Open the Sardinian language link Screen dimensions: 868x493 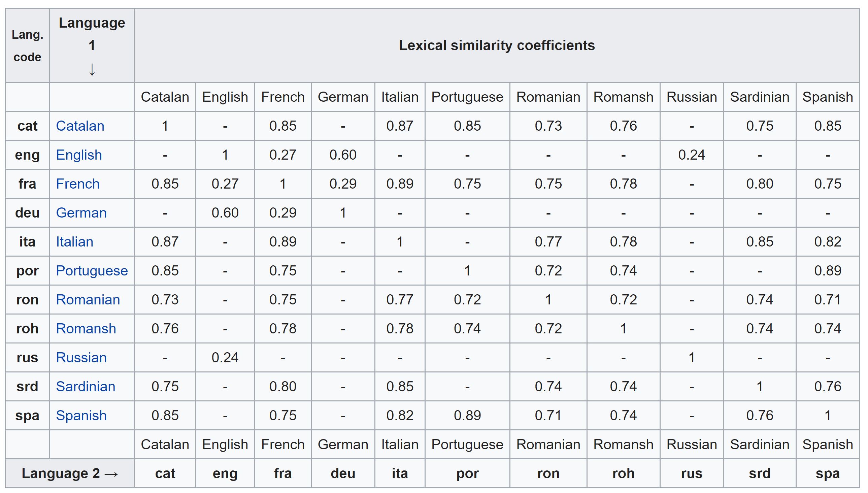[85, 387]
